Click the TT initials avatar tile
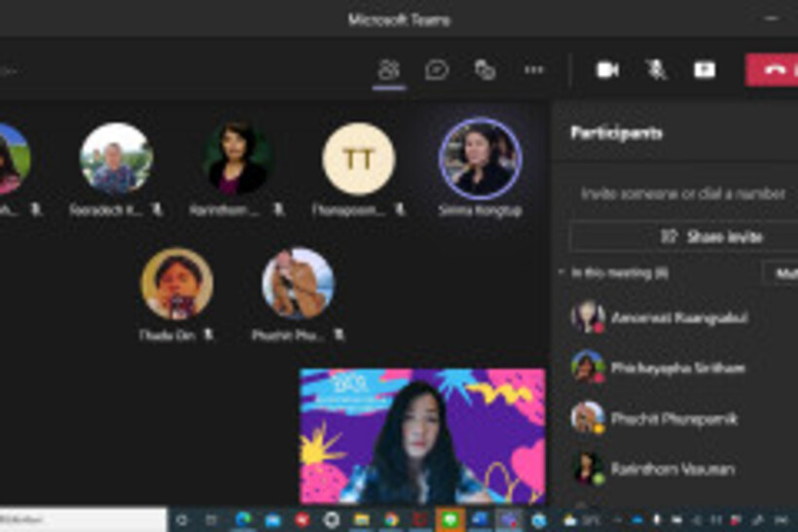This screenshot has width=798, height=532. (358, 160)
